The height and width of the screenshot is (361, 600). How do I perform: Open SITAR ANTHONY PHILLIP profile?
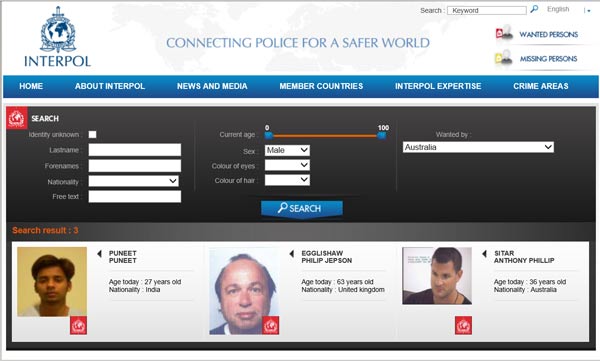coord(524,257)
